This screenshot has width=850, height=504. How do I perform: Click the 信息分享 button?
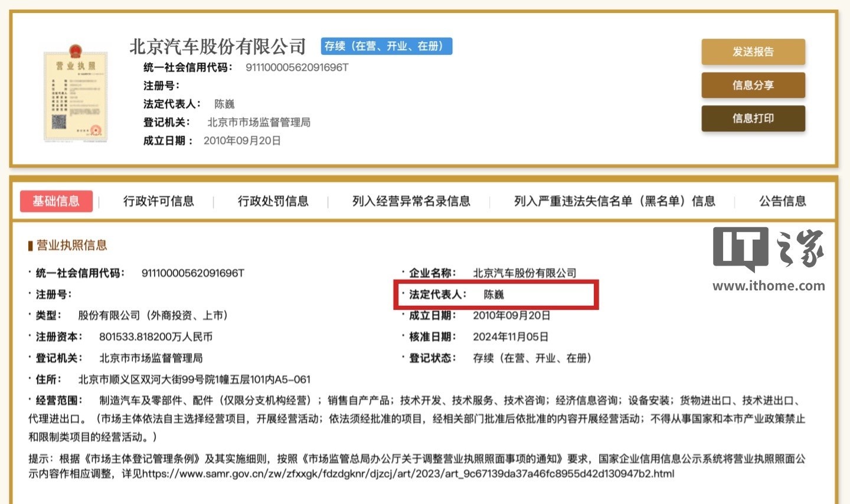coord(753,85)
